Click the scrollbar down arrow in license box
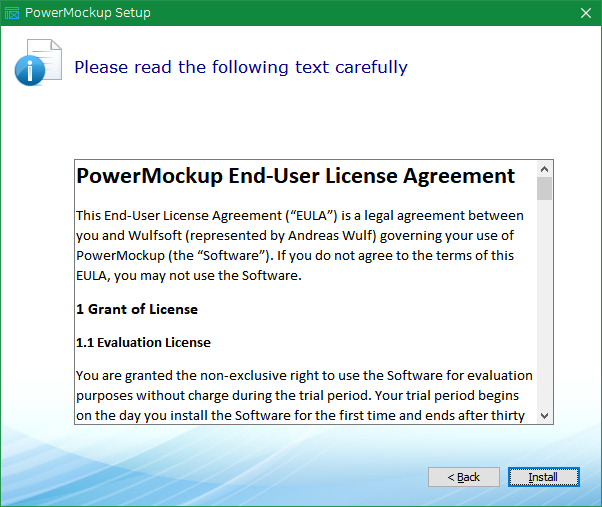This screenshot has height=507, width=602. pos(544,416)
